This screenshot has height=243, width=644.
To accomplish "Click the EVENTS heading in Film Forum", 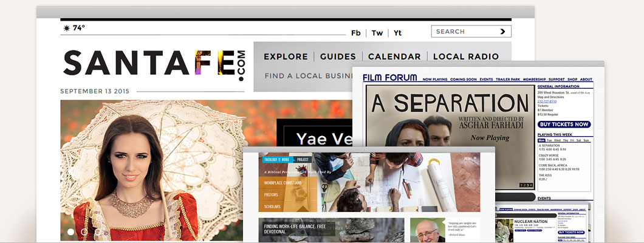I will point(544,199).
